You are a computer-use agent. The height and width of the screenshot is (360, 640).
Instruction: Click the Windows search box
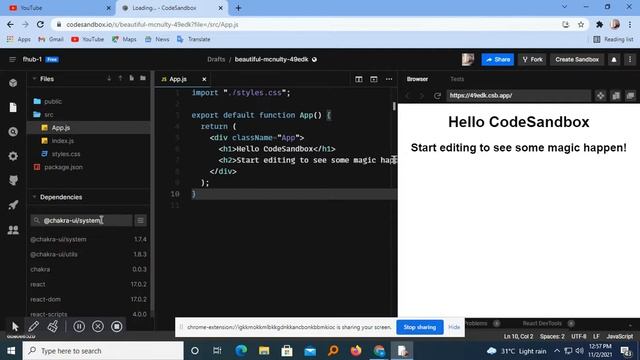pyautogui.click(x=103, y=351)
